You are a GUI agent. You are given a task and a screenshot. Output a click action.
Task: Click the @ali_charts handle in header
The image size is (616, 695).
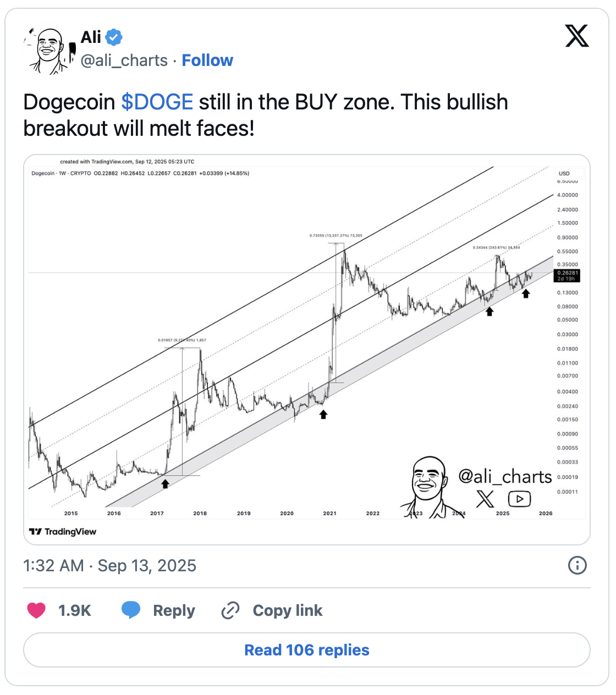click(124, 60)
